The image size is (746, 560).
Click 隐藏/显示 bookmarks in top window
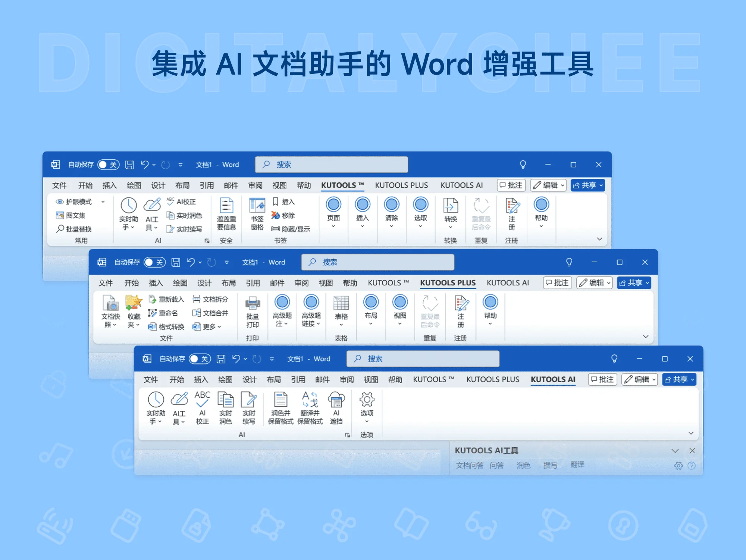pos(291,229)
